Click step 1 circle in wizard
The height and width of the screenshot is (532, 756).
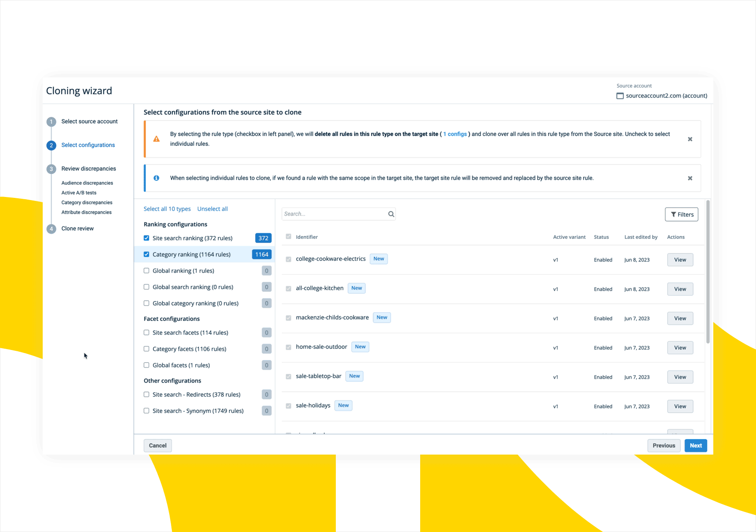(x=51, y=122)
